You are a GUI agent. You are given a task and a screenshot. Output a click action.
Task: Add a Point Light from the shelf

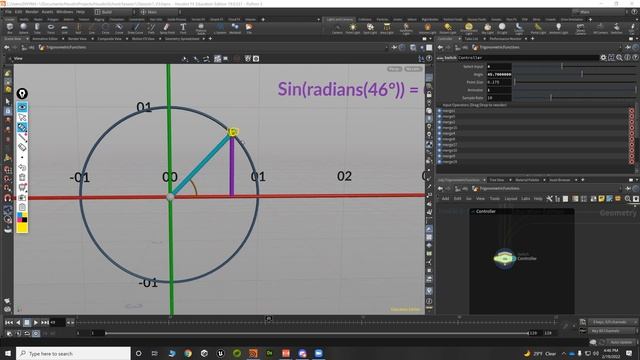tap(353, 29)
